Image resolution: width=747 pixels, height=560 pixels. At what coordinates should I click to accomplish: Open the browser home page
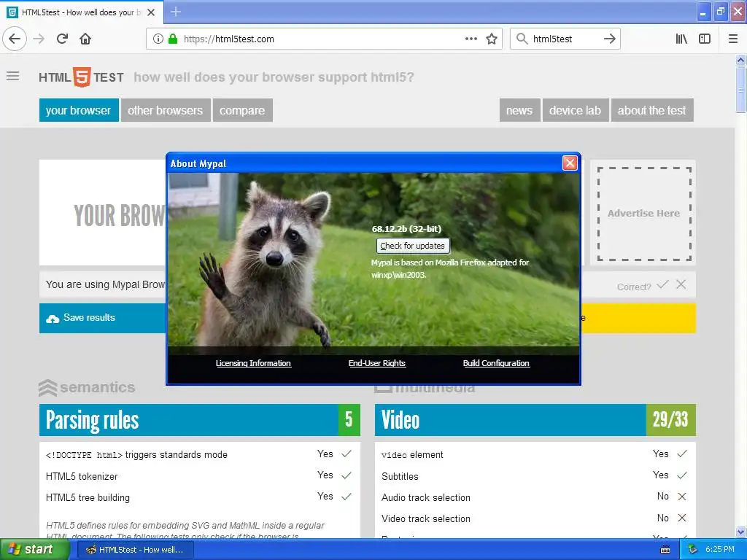click(85, 39)
